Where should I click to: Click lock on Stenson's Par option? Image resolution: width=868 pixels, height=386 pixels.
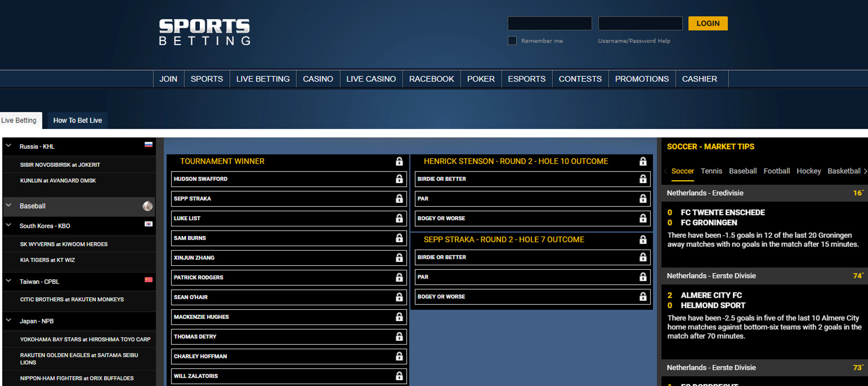[643, 199]
